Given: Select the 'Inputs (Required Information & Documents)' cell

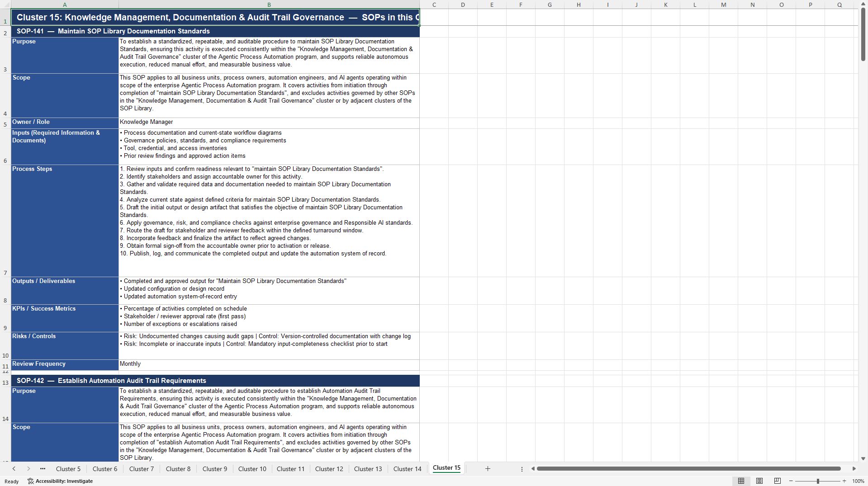Looking at the screenshot, I should tap(65, 146).
